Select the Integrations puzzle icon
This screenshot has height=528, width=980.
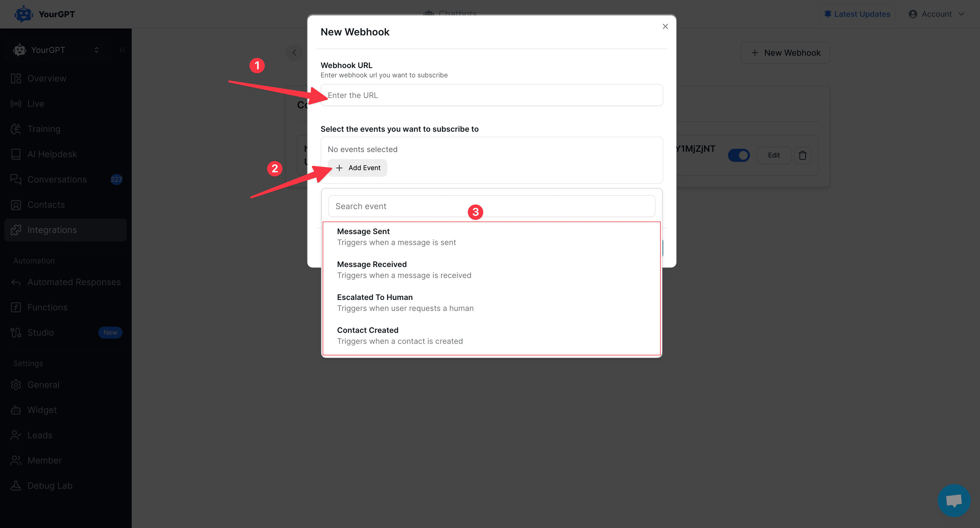(16, 230)
